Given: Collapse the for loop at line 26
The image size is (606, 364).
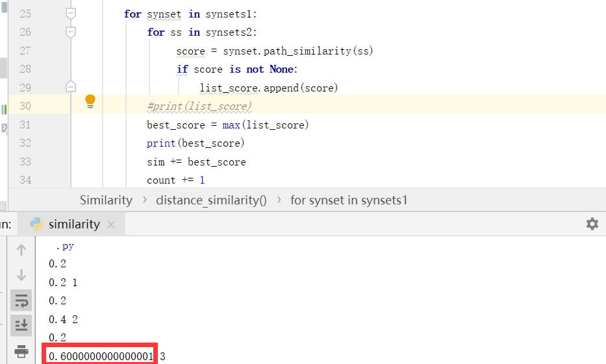Looking at the screenshot, I should (x=70, y=32).
